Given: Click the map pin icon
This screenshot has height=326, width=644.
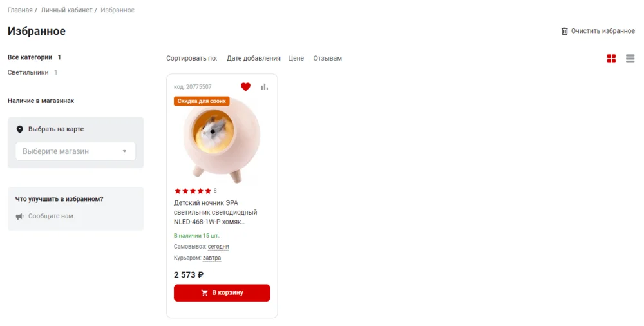Looking at the screenshot, I should (x=20, y=129).
